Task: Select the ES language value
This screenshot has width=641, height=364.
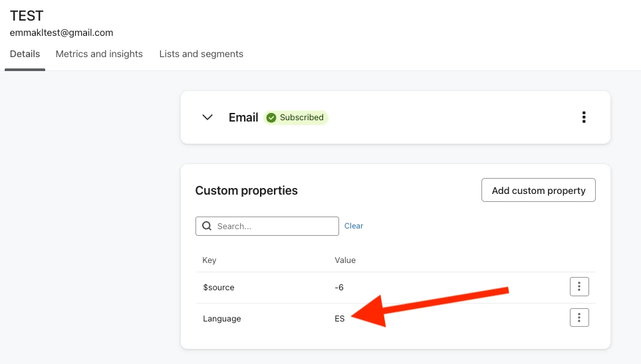Action: (339, 319)
